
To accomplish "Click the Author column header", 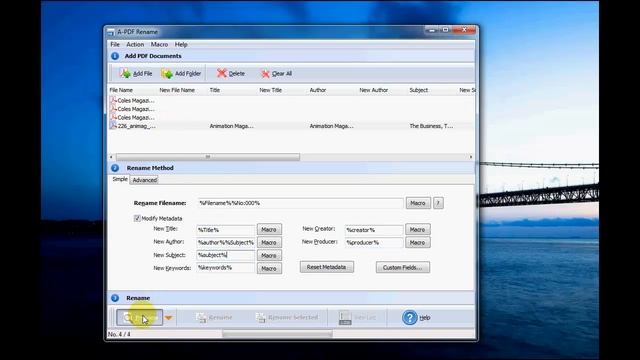I will pyautogui.click(x=318, y=90).
